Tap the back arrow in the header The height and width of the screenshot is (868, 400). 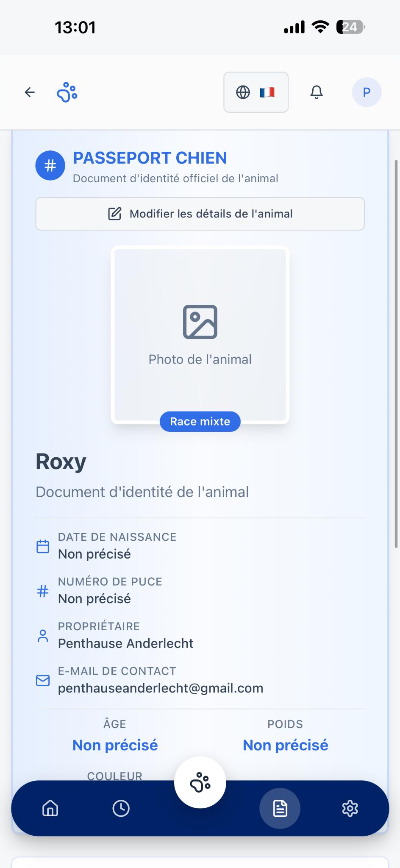pyautogui.click(x=30, y=92)
